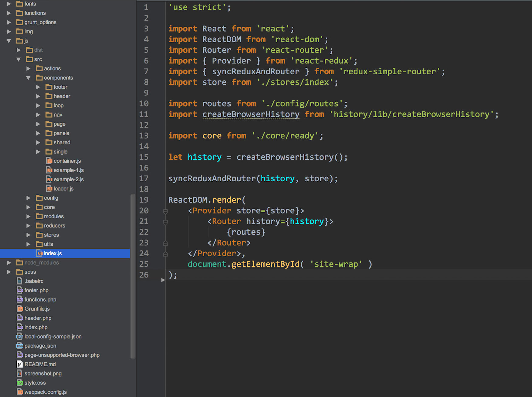Click the history variable on line 15
Image resolution: width=532 pixels, height=397 pixels.
click(205, 157)
